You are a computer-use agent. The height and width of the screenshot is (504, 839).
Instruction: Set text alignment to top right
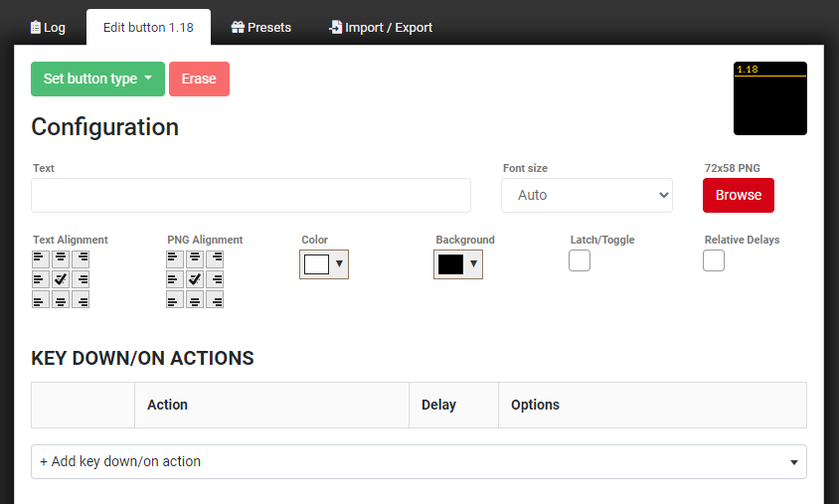pyautogui.click(x=81, y=257)
